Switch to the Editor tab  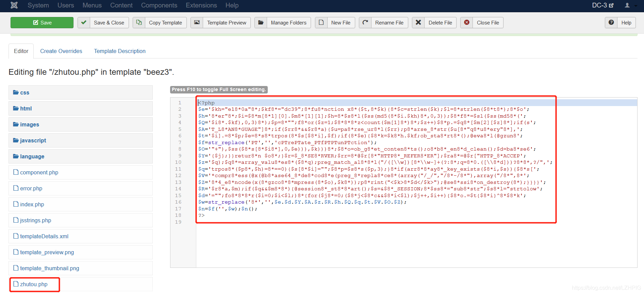(x=21, y=51)
